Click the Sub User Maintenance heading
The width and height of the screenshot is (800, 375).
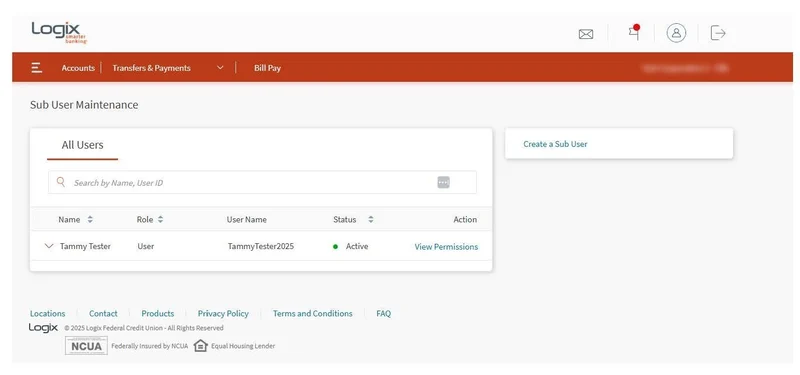(x=84, y=105)
